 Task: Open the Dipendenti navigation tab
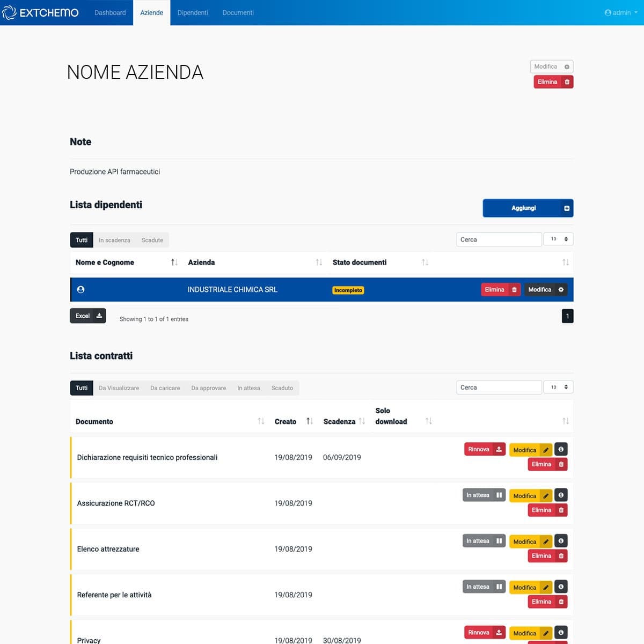pyautogui.click(x=193, y=12)
